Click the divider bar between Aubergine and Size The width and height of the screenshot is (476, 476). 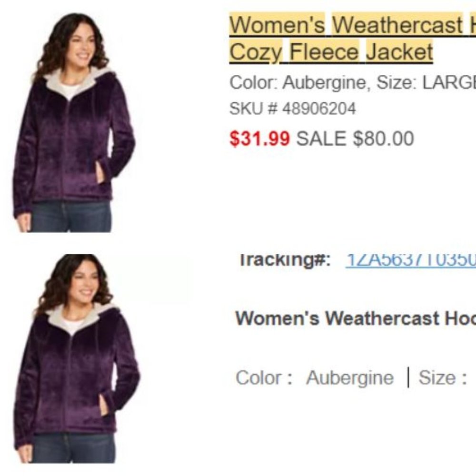[x=408, y=377]
